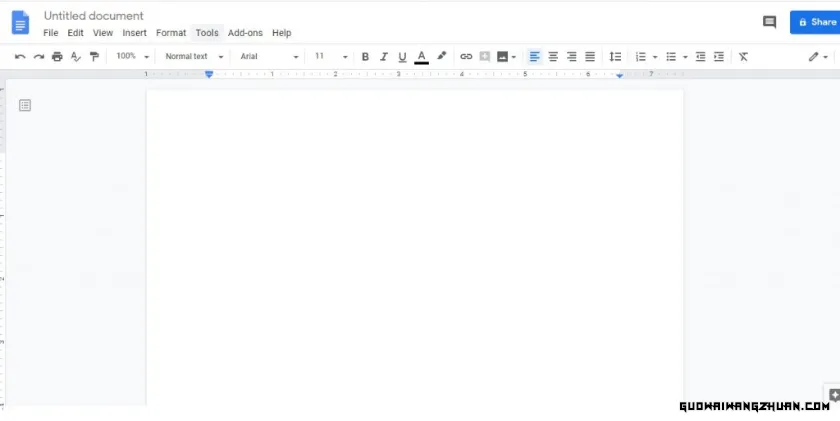Open the highlight color marker
Image resolution: width=840 pixels, height=421 pixels.
(x=441, y=56)
